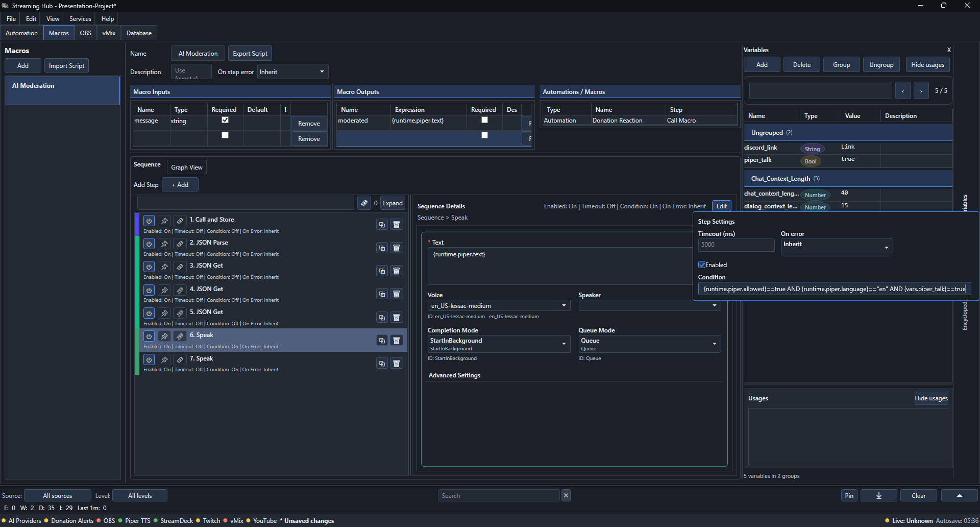Click the tag filter icon beside Expand
This screenshot has height=527, width=980.
coord(364,203)
